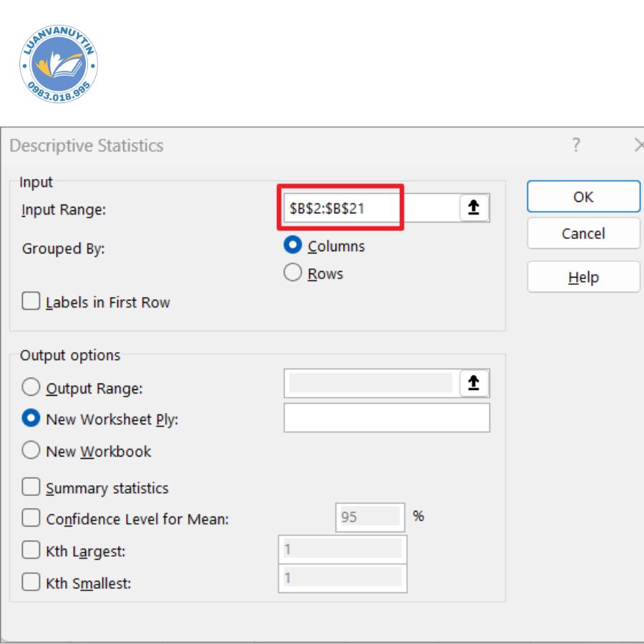The width and height of the screenshot is (644, 644).
Task: Tick the Kth Smallest checkbox
Action: click(x=31, y=582)
